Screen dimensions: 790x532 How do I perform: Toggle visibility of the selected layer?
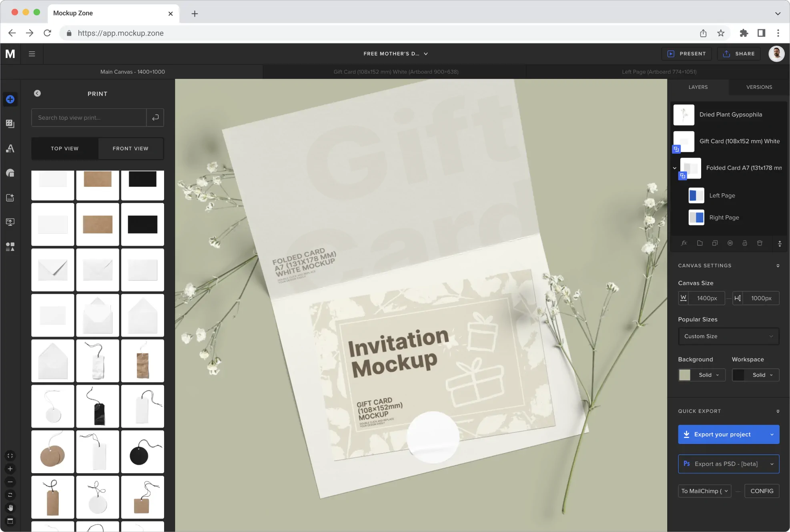coord(730,243)
